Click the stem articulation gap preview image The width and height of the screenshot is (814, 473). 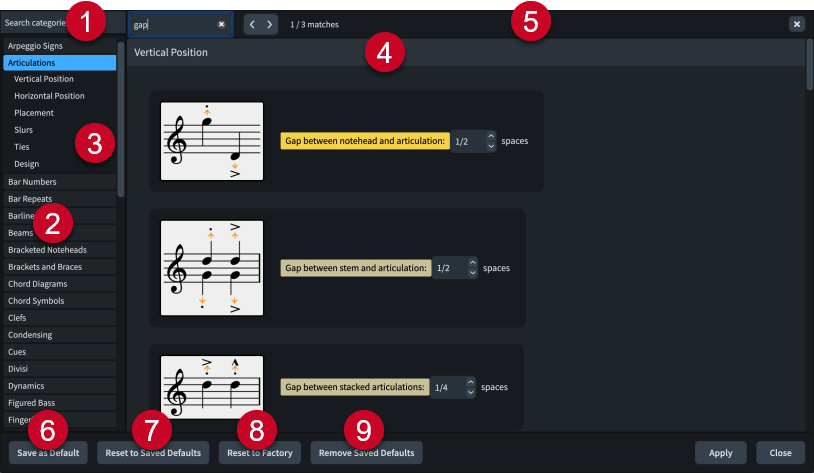point(212,267)
